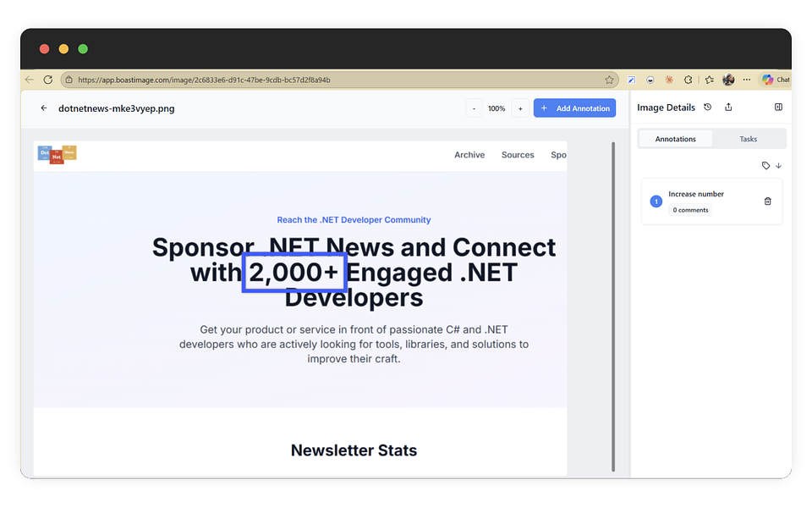Open the round half-filled extension icon
Viewport: 812px width, 508px height.
pos(650,80)
